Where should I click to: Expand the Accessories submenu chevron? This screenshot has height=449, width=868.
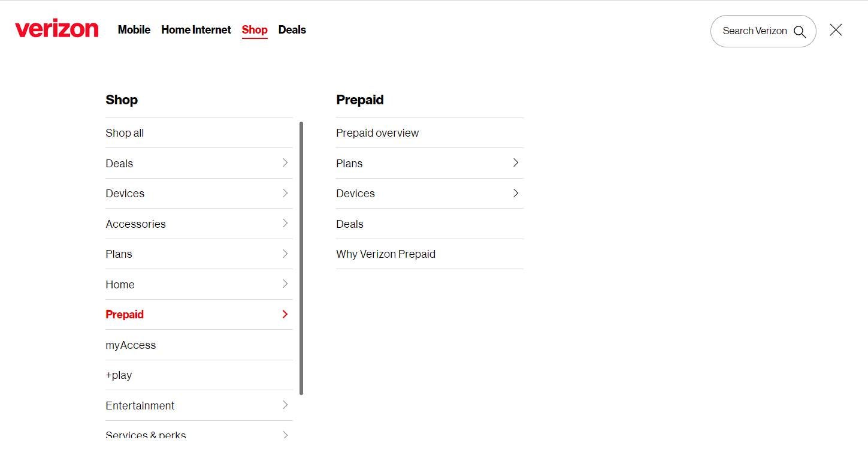click(285, 224)
